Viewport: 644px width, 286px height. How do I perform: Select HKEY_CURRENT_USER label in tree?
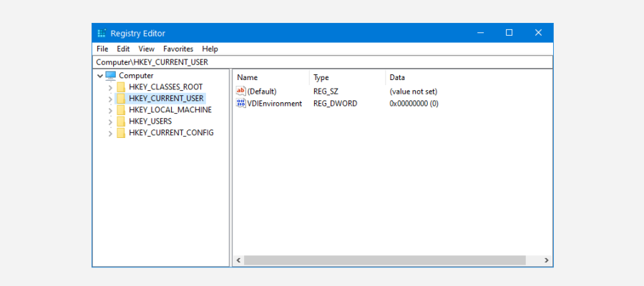[x=166, y=99]
